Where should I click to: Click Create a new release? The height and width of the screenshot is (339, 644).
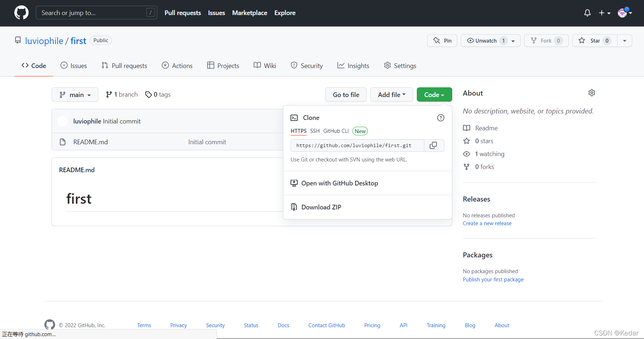coord(487,223)
